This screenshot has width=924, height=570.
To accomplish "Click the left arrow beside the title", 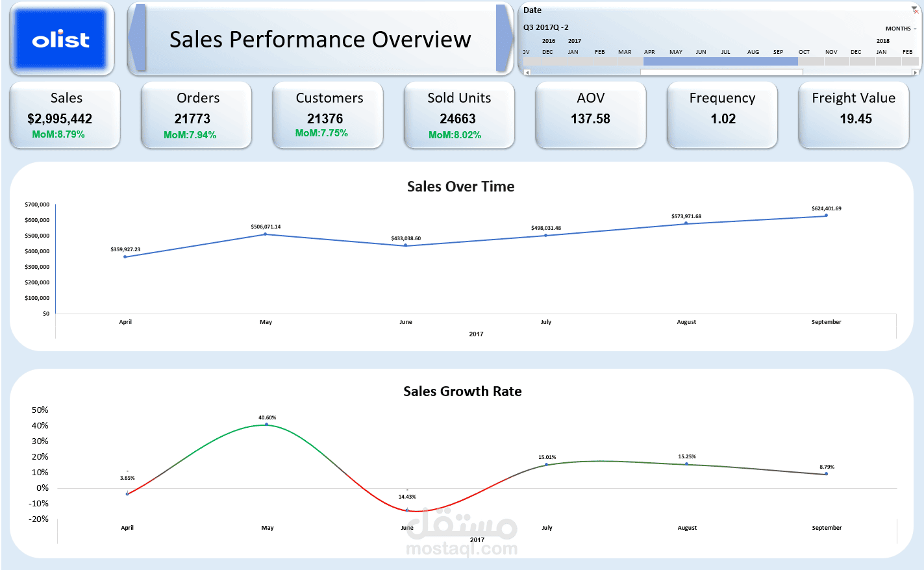I will pos(136,39).
